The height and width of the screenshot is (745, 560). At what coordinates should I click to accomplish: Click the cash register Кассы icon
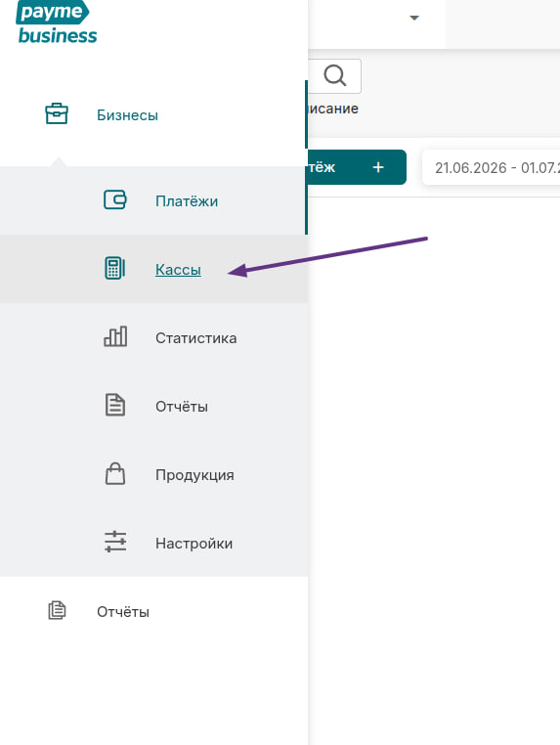pos(115,269)
